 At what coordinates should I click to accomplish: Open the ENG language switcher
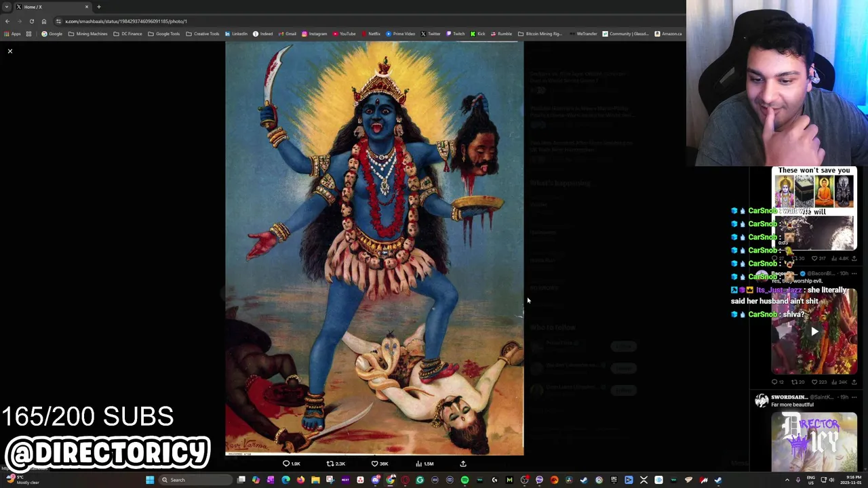[811, 480]
